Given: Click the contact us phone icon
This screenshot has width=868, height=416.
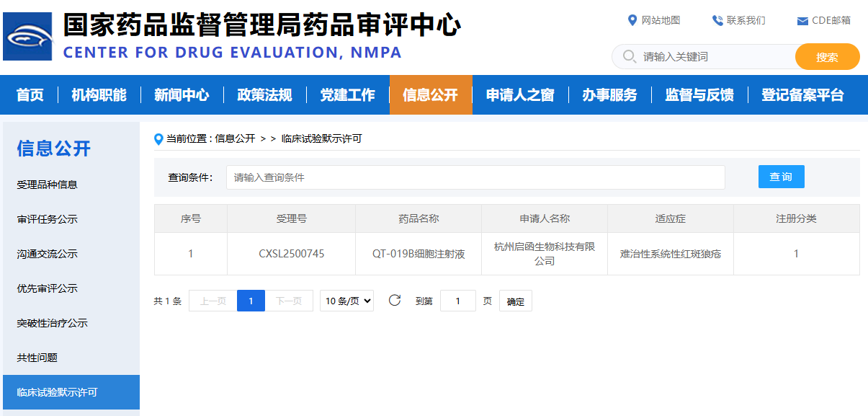Looking at the screenshot, I should [x=717, y=20].
